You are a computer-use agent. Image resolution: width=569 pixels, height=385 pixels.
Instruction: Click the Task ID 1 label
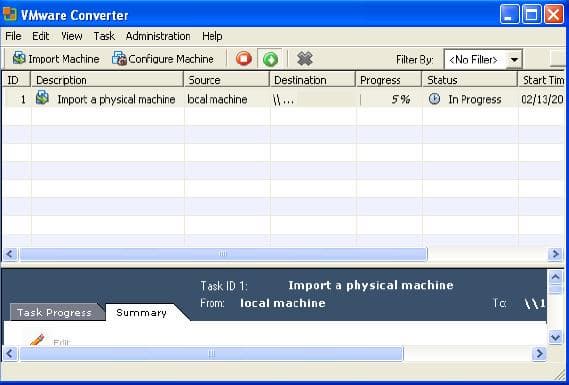224,286
